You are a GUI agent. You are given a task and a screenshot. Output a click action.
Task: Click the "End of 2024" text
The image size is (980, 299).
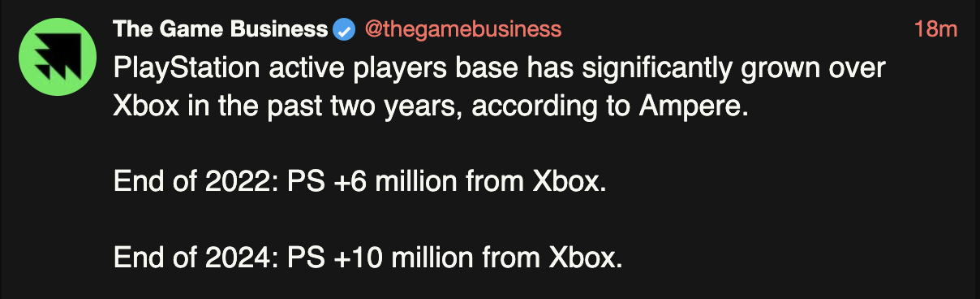point(193,260)
